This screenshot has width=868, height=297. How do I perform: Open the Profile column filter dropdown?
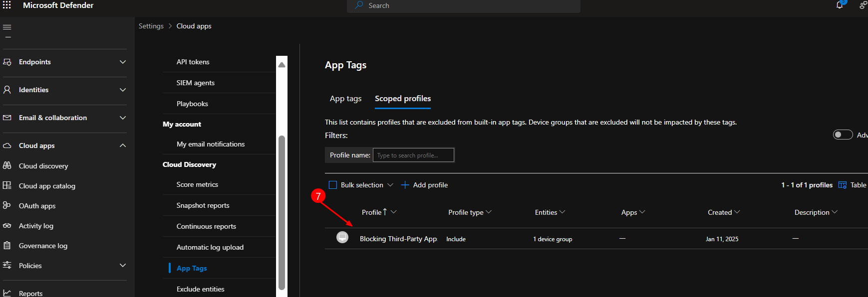[394, 212]
